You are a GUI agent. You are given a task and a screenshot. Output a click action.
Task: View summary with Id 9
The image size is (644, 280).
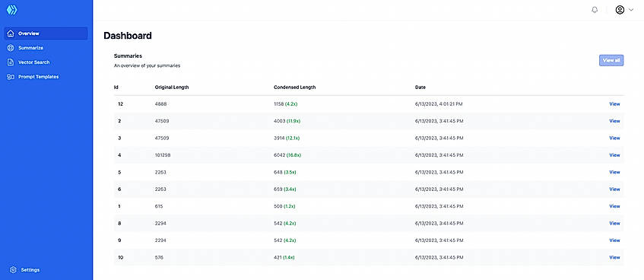[614, 240]
